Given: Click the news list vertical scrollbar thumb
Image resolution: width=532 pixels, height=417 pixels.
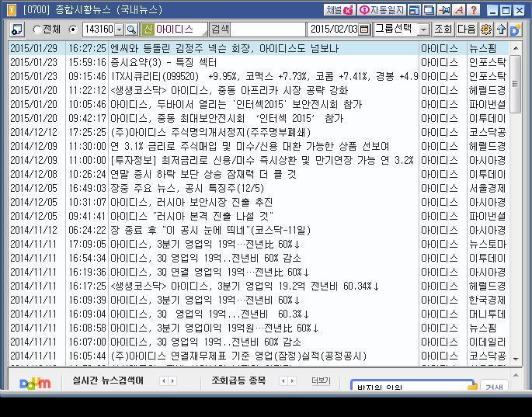Looking at the screenshot, I should 516,84.
